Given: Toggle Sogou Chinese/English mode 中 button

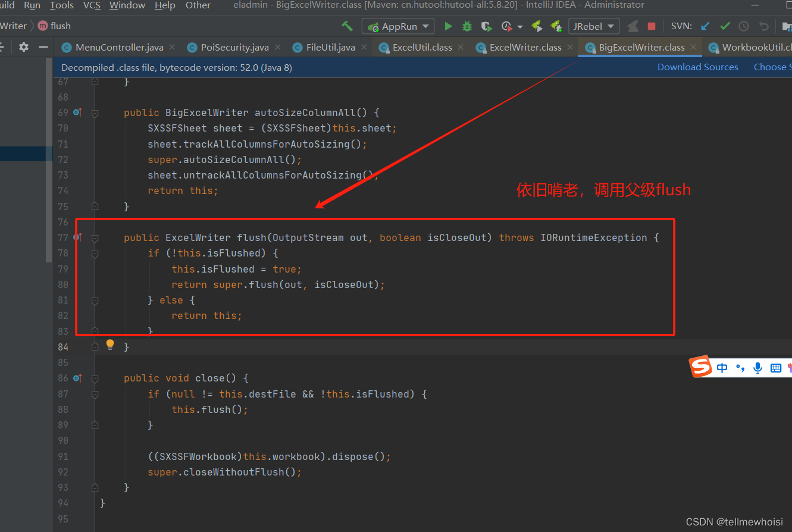Looking at the screenshot, I should [722, 368].
